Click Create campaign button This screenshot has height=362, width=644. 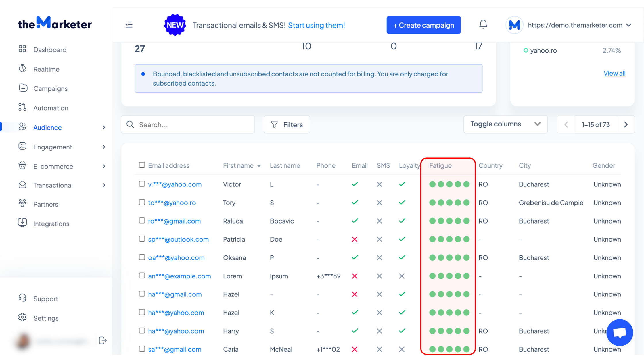coord(423,25)
